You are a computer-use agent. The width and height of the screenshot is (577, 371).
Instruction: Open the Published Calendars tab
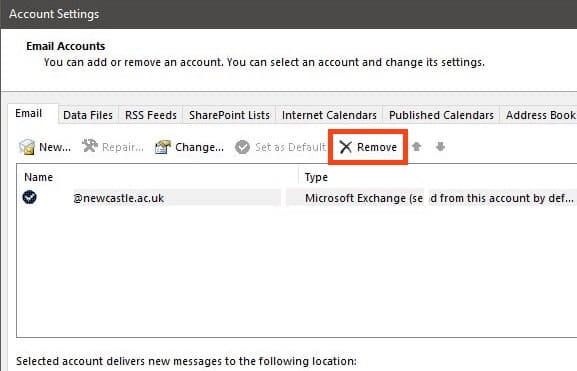[x=441, y=115]
